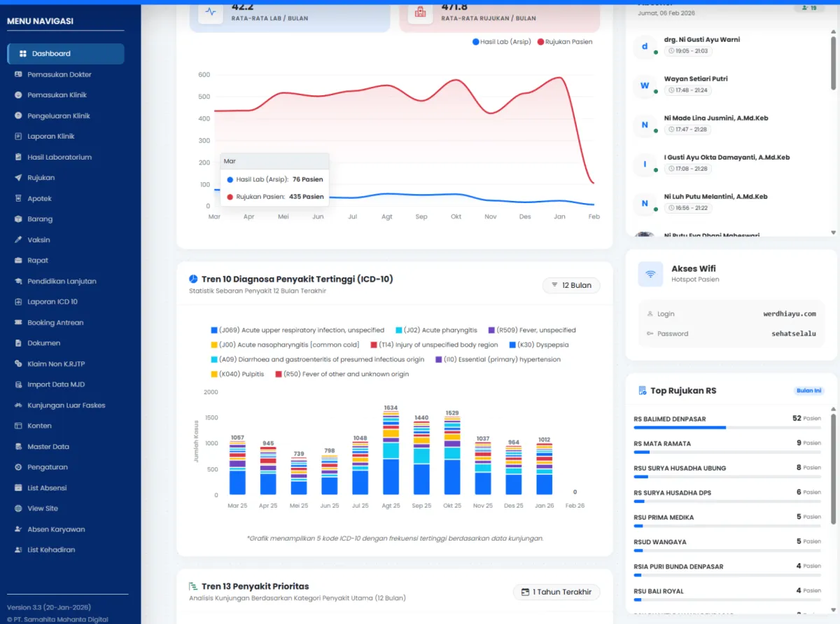Click the Kunjungan Luar Faskes ambulance icon
This screenshot has width=840, height=624.
pos(19,405)
